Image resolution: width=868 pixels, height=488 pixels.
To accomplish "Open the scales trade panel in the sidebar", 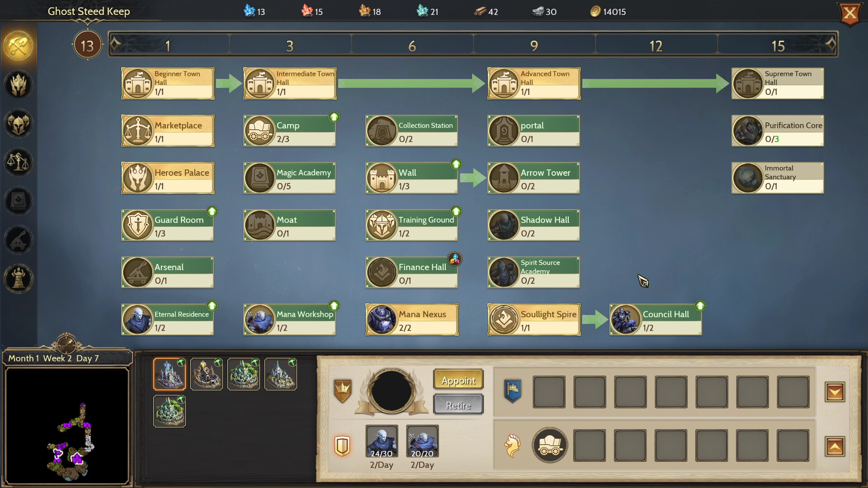I will point(18,162).
